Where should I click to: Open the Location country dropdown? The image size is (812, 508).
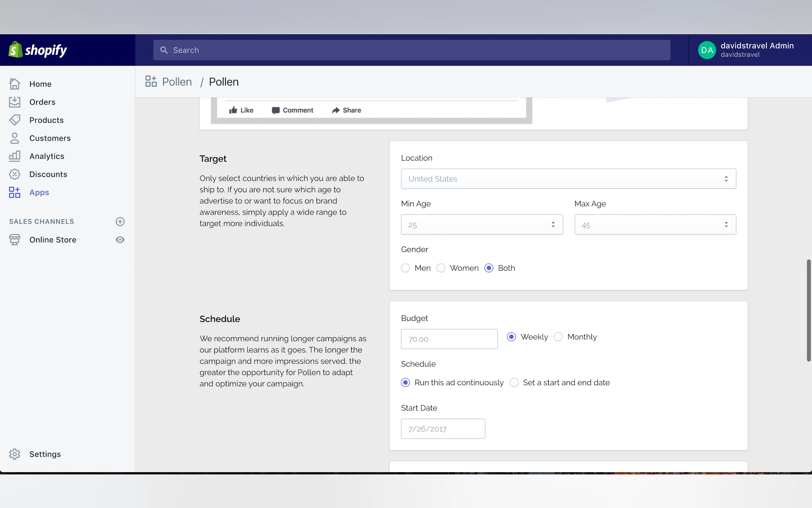568,179
